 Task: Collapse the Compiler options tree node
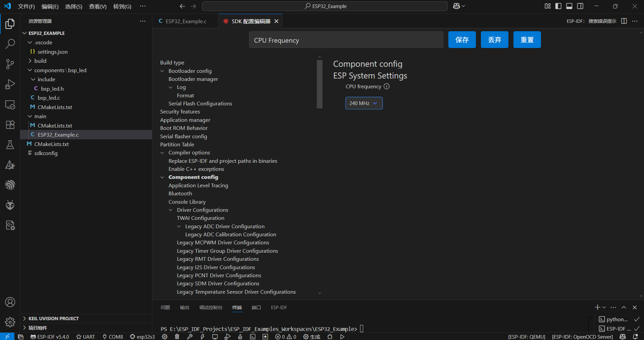pos(162,153)
